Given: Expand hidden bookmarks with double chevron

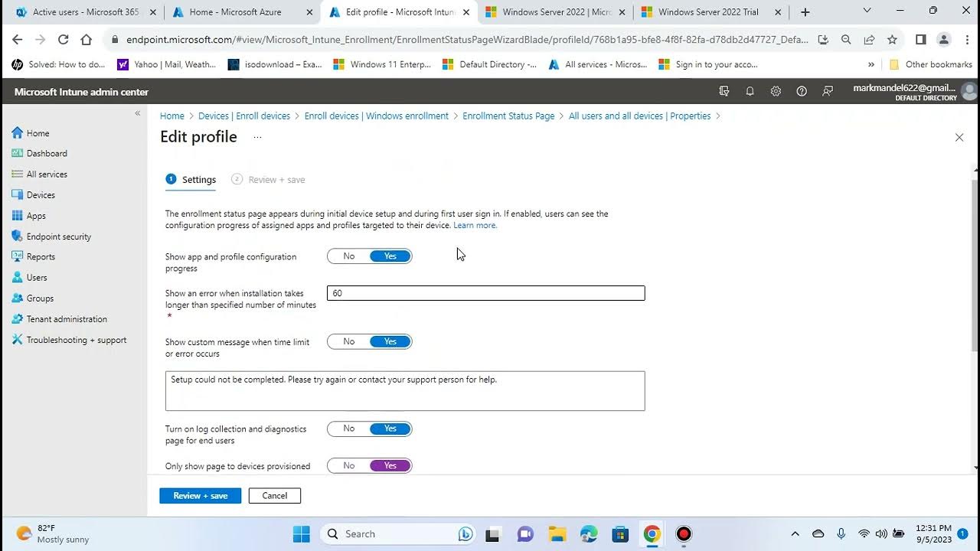Looking at the screenshot, I should click(871, 65).
